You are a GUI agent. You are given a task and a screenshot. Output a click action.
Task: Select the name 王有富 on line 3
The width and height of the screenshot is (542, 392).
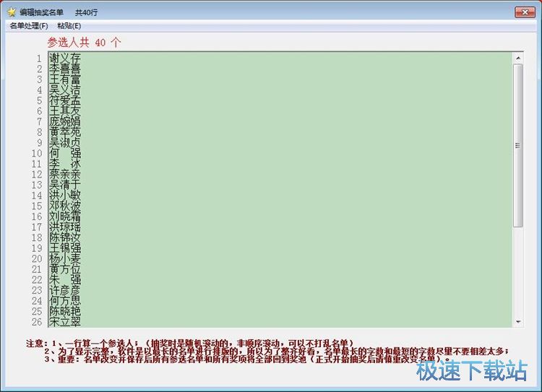(x=65, y=79)
